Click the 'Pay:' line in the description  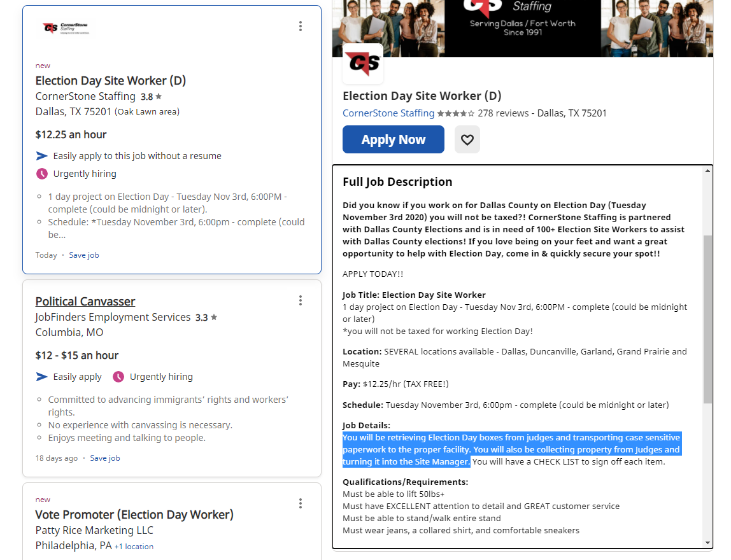[395, 384]
